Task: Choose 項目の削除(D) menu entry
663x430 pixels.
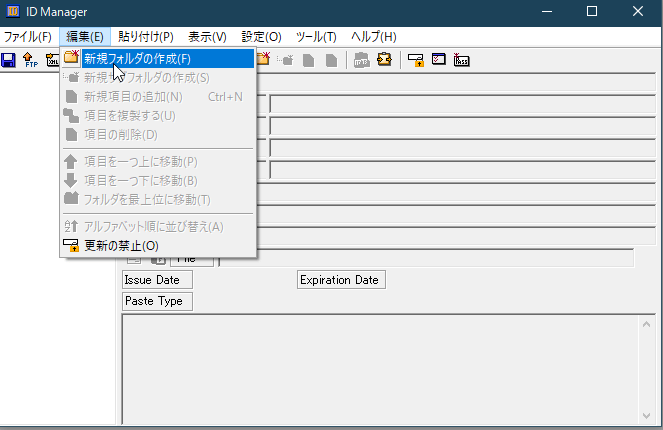Action: 158,134
